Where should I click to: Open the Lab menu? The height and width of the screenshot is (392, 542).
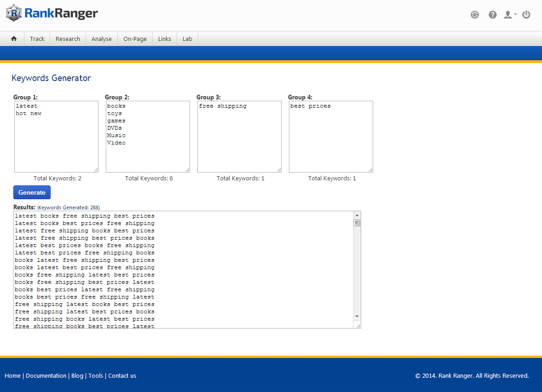click(187, 39)
